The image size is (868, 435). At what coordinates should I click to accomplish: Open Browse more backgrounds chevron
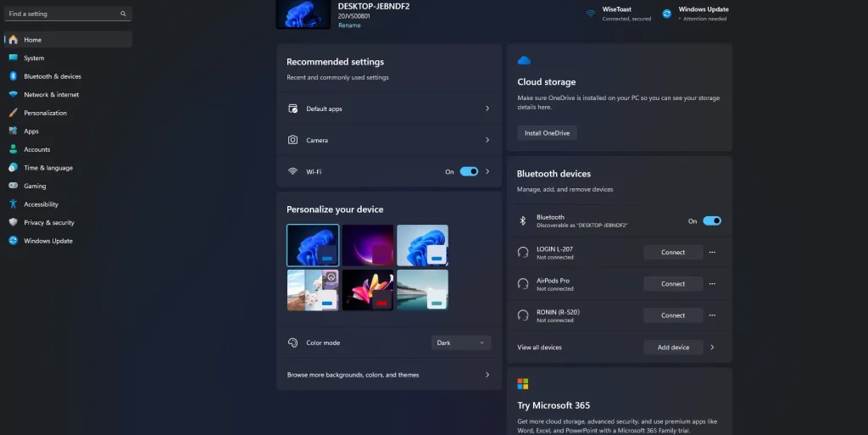click(487, 375)
